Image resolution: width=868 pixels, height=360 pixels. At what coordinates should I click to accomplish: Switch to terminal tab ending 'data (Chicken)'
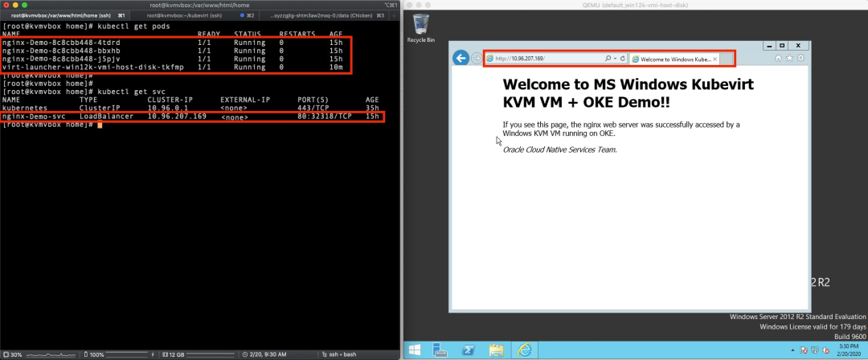[325, 15]
